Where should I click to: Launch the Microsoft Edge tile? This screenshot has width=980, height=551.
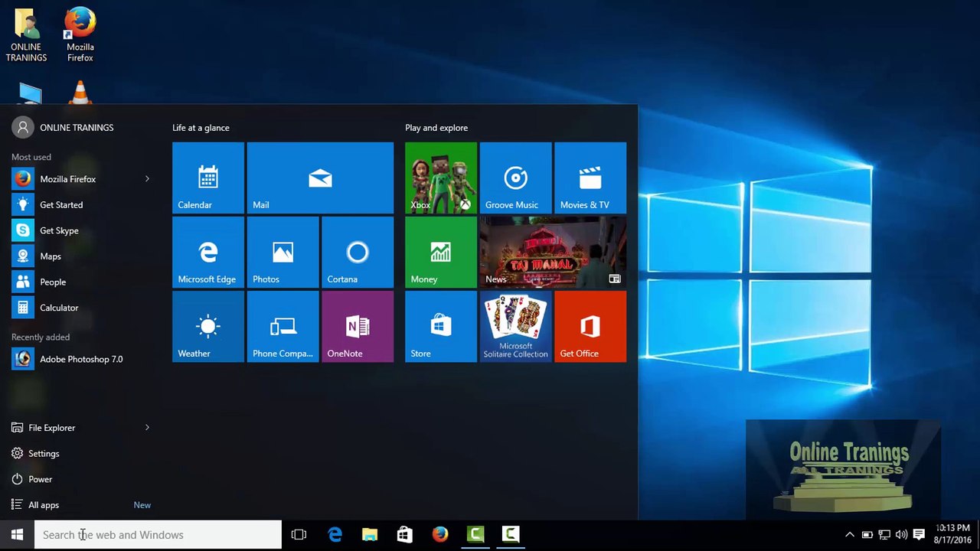(x=208, y=252)
